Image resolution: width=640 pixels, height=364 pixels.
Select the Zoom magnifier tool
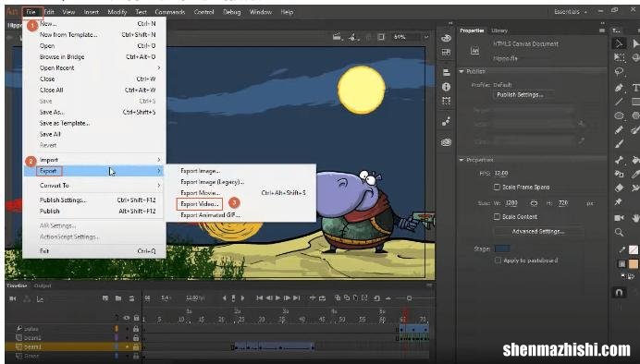(x=619, y=232)
